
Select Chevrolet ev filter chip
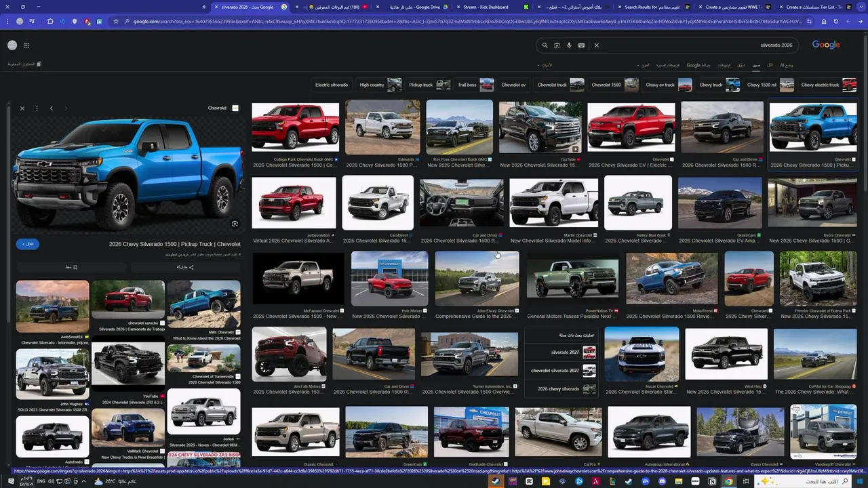[513, 85]
